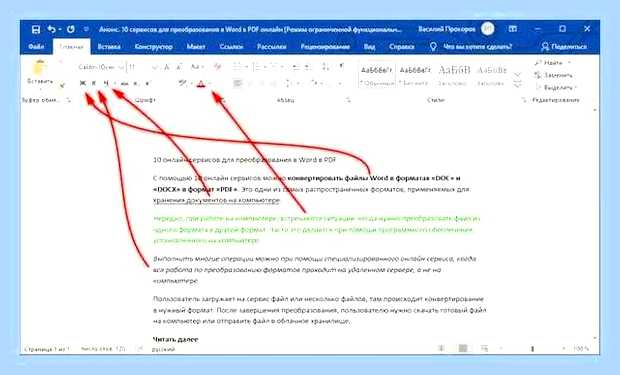Viewport: 620px width, 375px height.
Task: Click the justify alignment icon
Action: coord(273,83)
